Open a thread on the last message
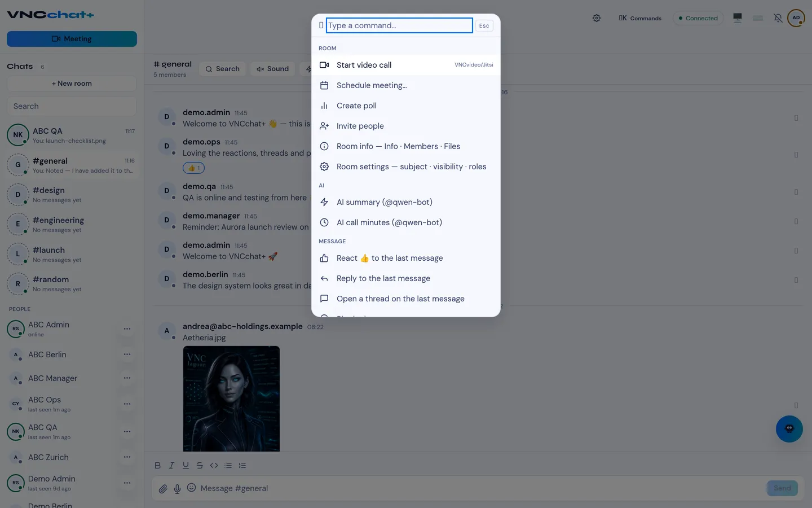The width and height of the screenshot is (812, 508). (x=406, y=299)
